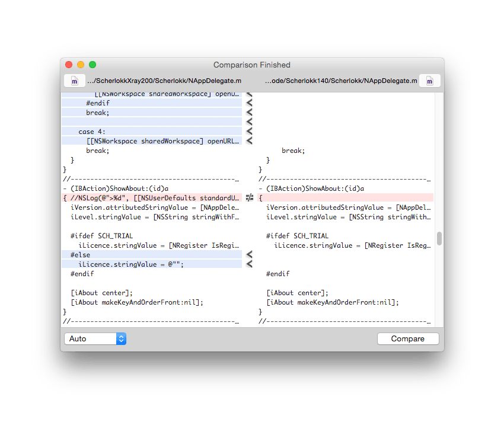Image resolution: width=504 pixels, height=438 pixels.
Task: Select the '//NSLog' changed line in left pane
Action: (151, 198)
